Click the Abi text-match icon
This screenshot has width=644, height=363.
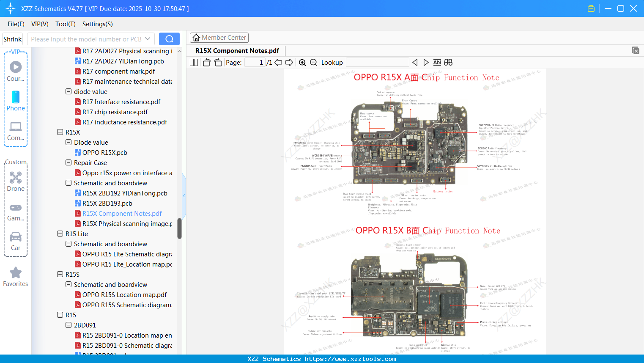(x=437, y=63)
